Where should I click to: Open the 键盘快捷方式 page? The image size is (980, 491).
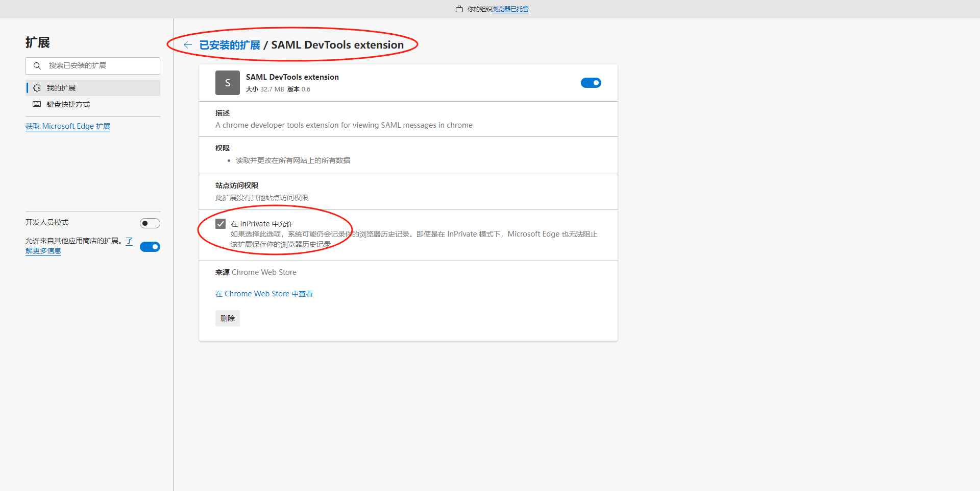click(68, 104)
